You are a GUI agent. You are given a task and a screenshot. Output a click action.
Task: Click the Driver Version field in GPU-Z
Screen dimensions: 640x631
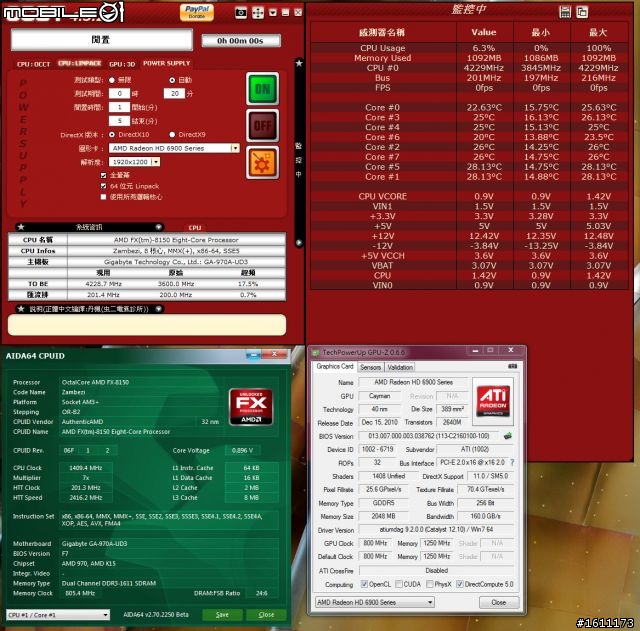pos(436,529)
